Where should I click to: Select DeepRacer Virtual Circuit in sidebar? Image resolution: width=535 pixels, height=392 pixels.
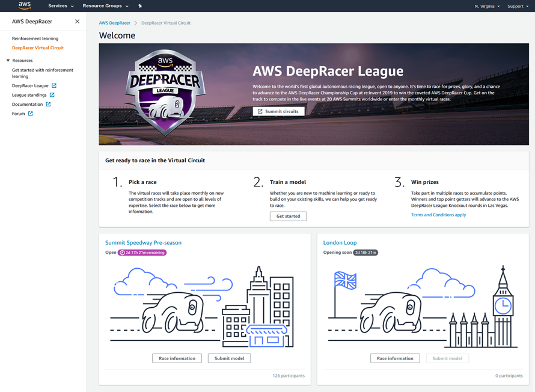coord(38,46)
